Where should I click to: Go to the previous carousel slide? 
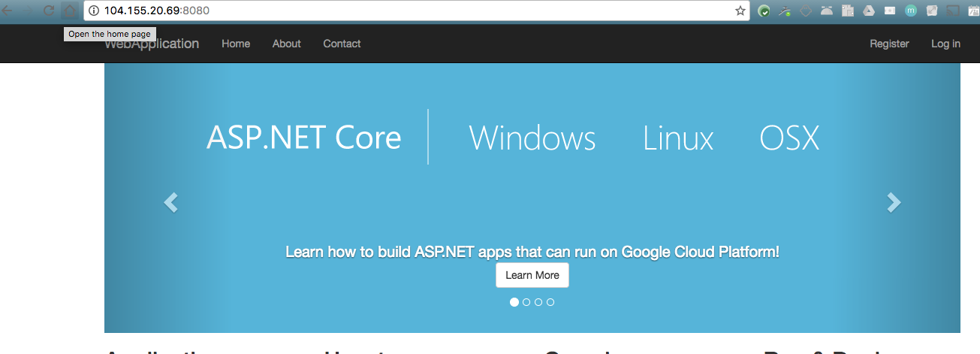point(171,202)
